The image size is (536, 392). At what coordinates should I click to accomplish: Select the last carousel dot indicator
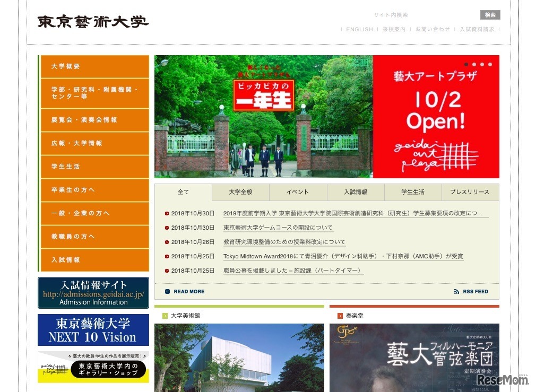coord(490,64)
